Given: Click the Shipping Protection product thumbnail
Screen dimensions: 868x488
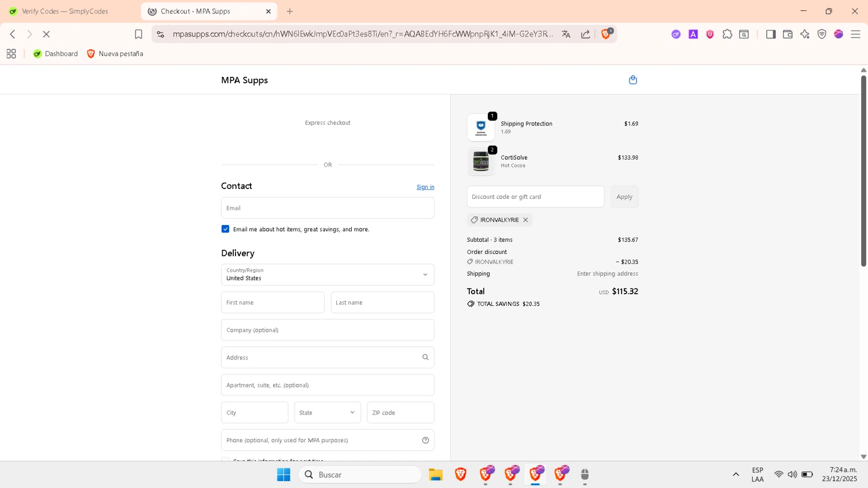Looking at the screenshot, I should (481, 127).
